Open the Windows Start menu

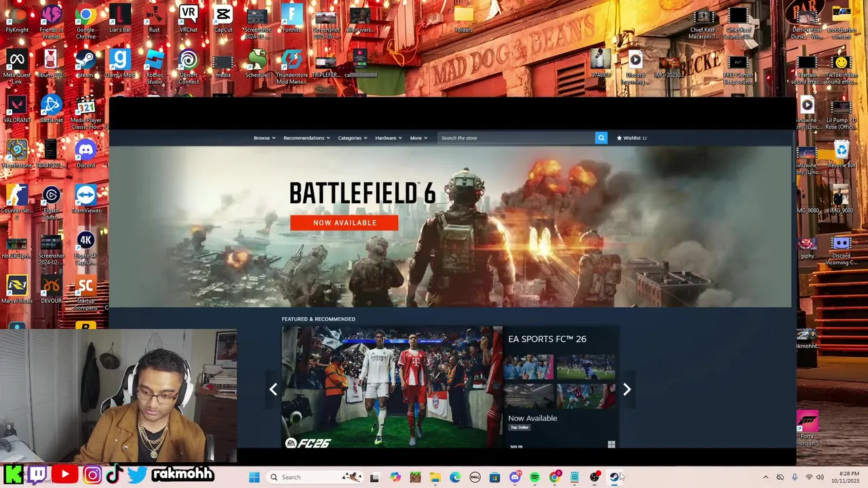254,477
